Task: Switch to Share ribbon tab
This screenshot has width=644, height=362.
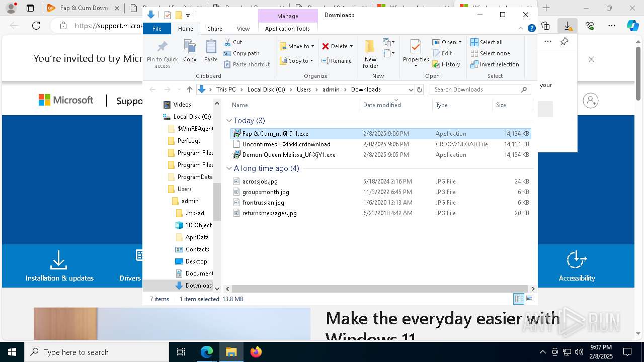Action: (x=215, y=29)
